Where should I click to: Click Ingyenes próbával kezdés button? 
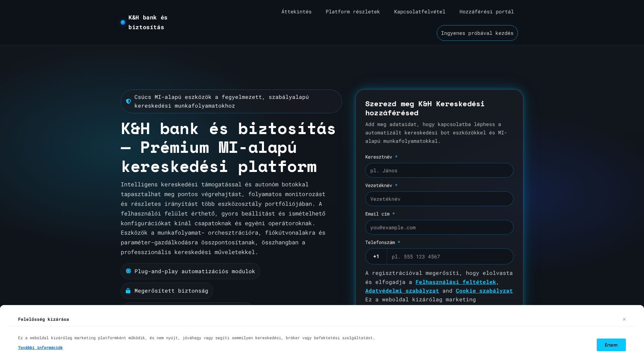pos(477,33)
